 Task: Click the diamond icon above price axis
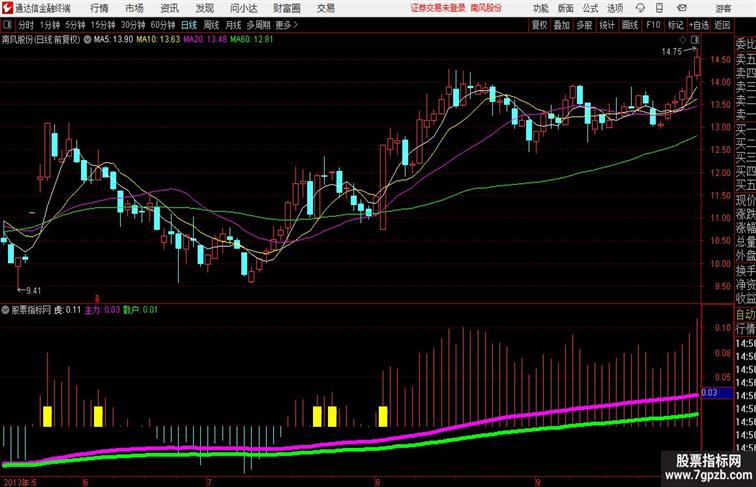tap(683, 40)
